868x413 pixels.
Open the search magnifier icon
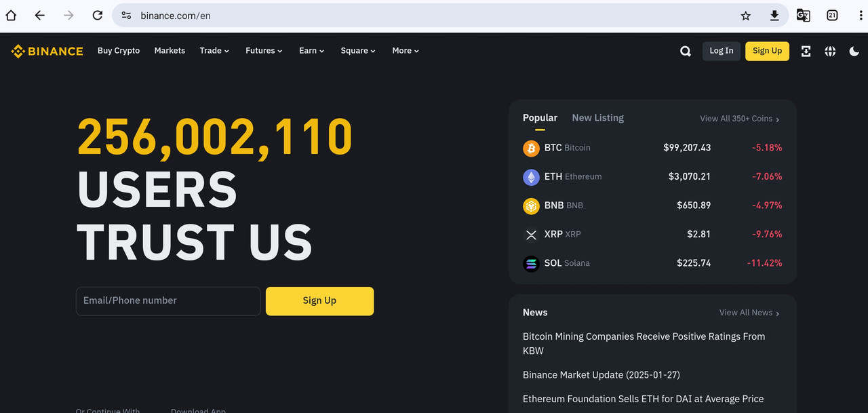pyautogui.click(x=686, y=51)
